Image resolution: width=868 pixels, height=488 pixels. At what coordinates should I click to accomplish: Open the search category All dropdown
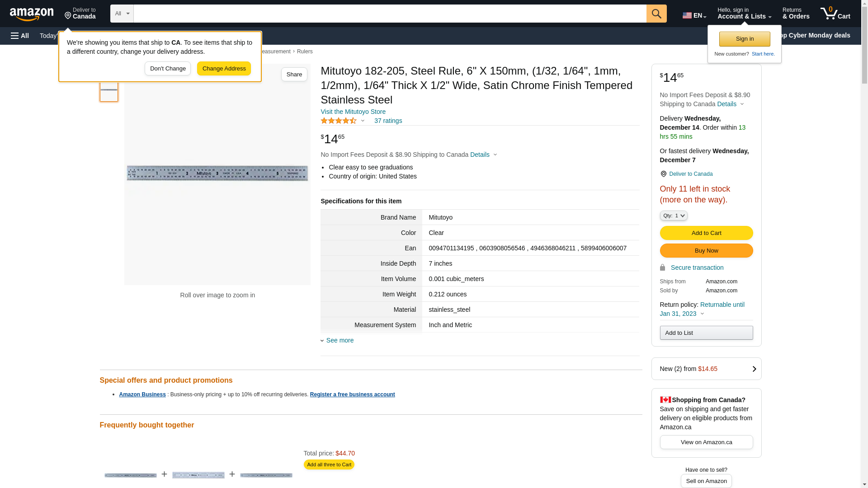click(x=122, y=14)
